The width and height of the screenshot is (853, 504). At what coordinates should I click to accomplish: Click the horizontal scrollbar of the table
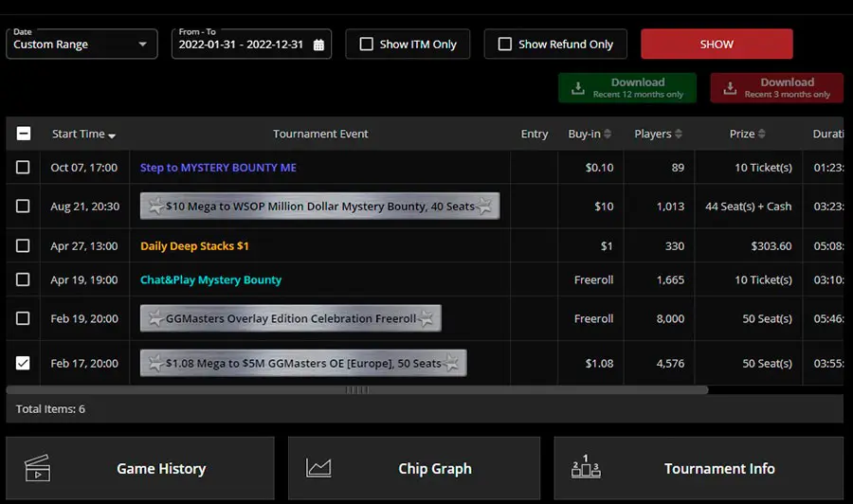[357, 389]
